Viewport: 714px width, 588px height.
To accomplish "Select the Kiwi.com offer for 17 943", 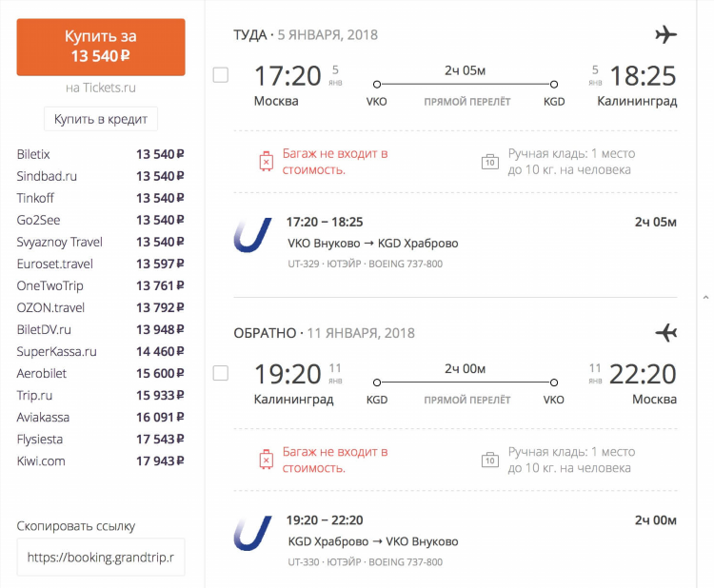I will 100,461.
